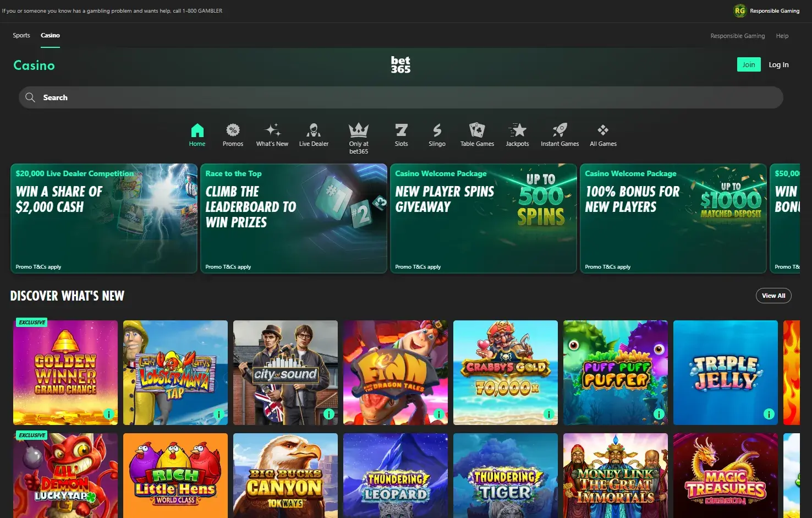This screenshot has width=812, height=518.
Task: Show info for Crabbys Gold
Action: 549,414
